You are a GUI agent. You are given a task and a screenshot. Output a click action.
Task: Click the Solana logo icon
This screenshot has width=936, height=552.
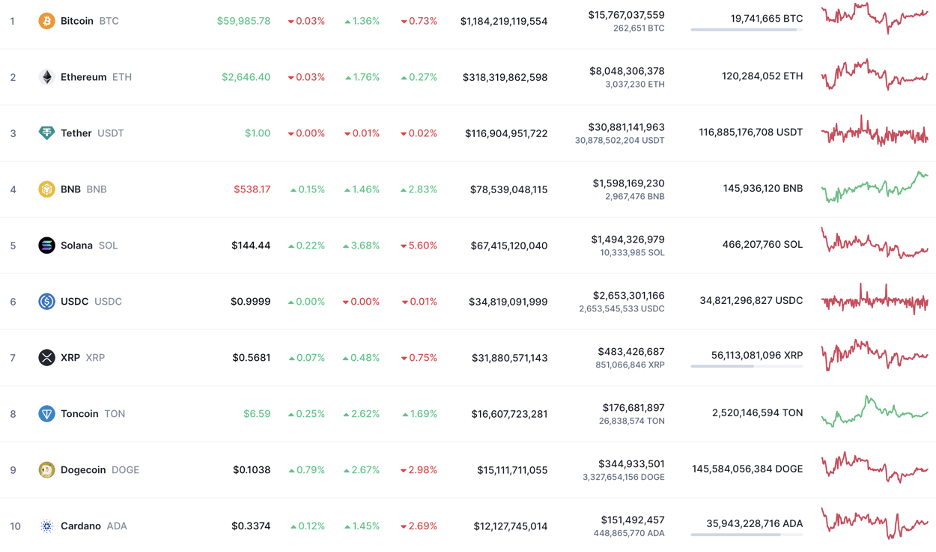tap(46, 245)
